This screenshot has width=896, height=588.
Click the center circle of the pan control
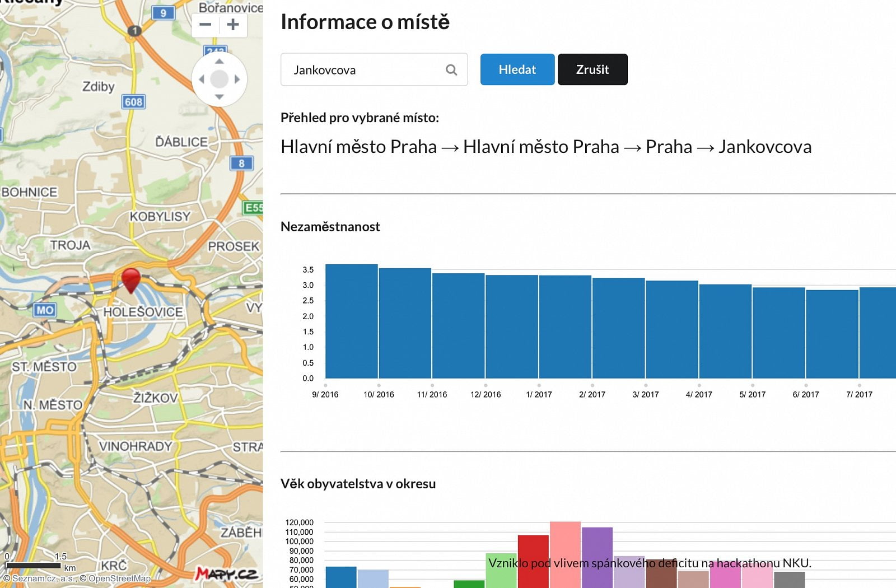(219, 79)
